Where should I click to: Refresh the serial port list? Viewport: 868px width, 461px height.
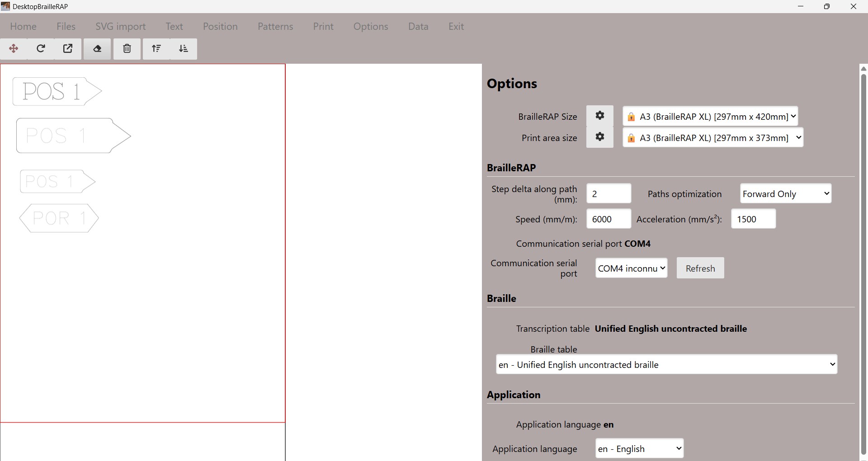tap(700, 268)
